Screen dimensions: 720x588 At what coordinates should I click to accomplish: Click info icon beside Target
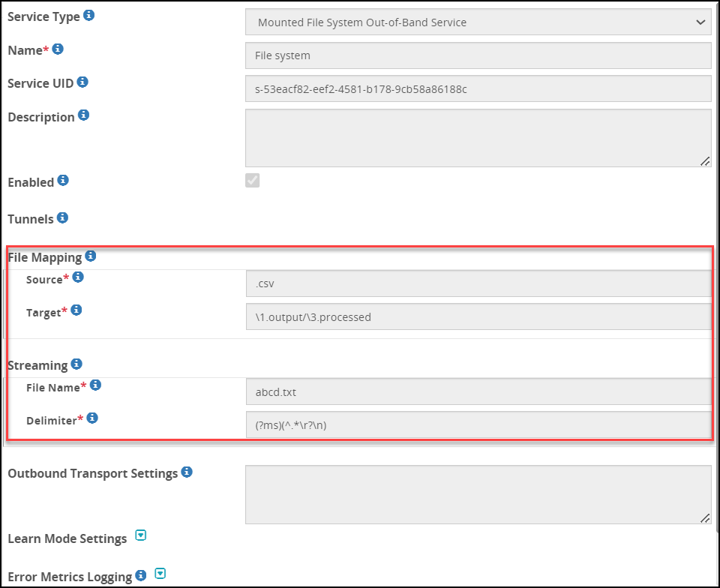click(x=76, y=310)
